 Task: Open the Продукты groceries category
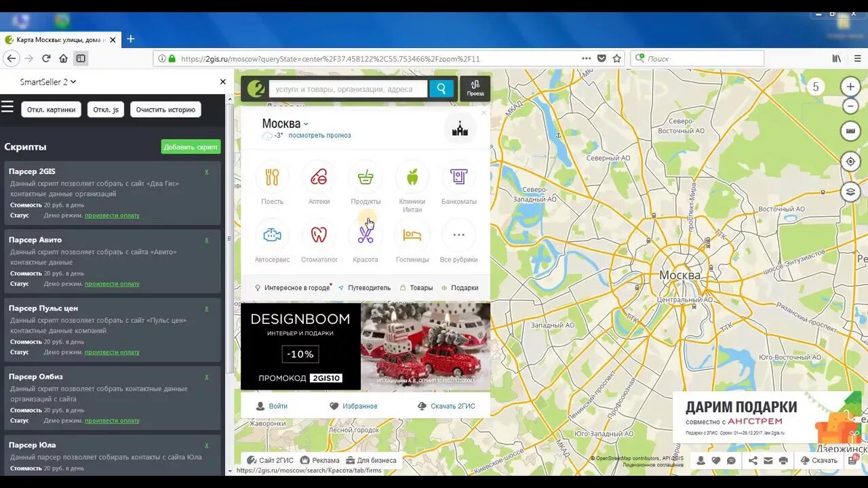366,183
